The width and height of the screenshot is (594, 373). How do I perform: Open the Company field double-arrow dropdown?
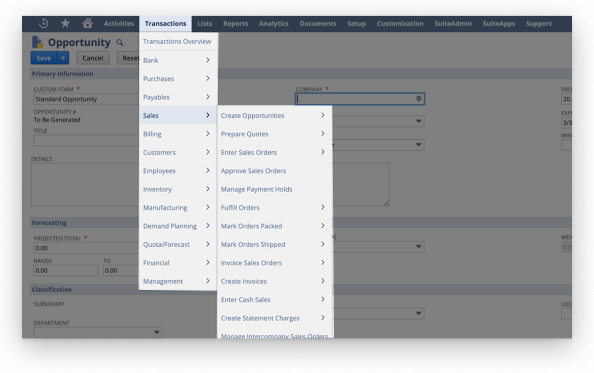(x=419, y=99)
